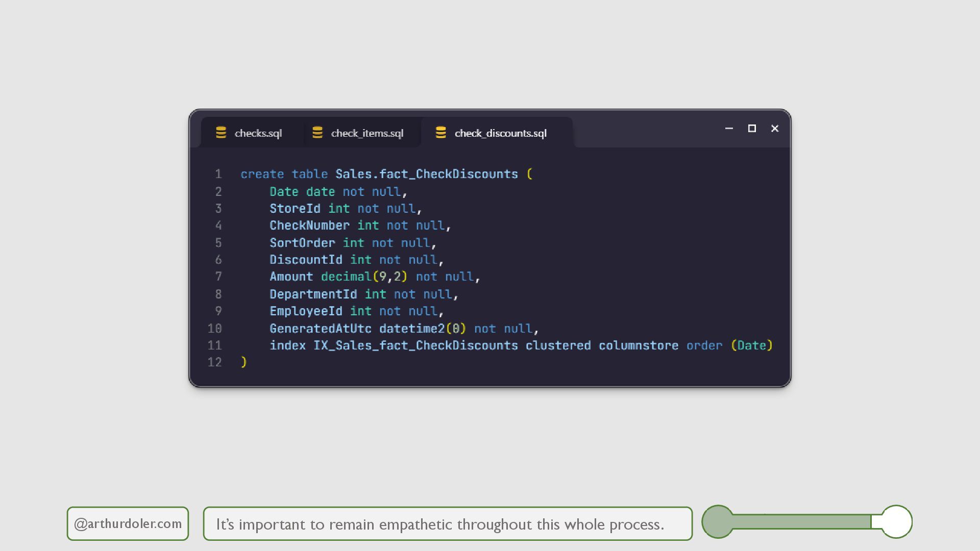Click the middle of the green progress bar
Image resolution: width=980 pixels, height=551 pixels.
click(801, 521)
